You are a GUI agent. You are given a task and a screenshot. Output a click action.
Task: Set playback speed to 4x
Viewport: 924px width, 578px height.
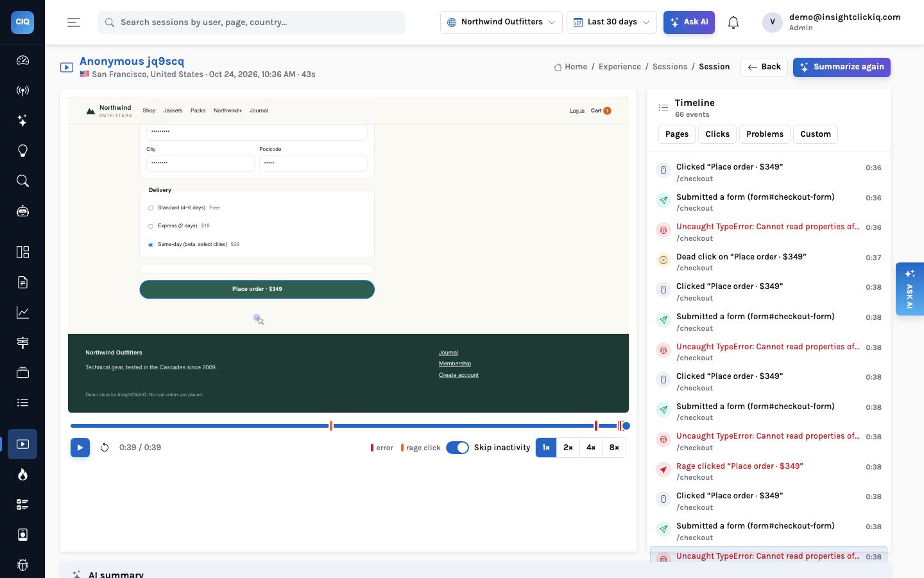pos(591,448)
